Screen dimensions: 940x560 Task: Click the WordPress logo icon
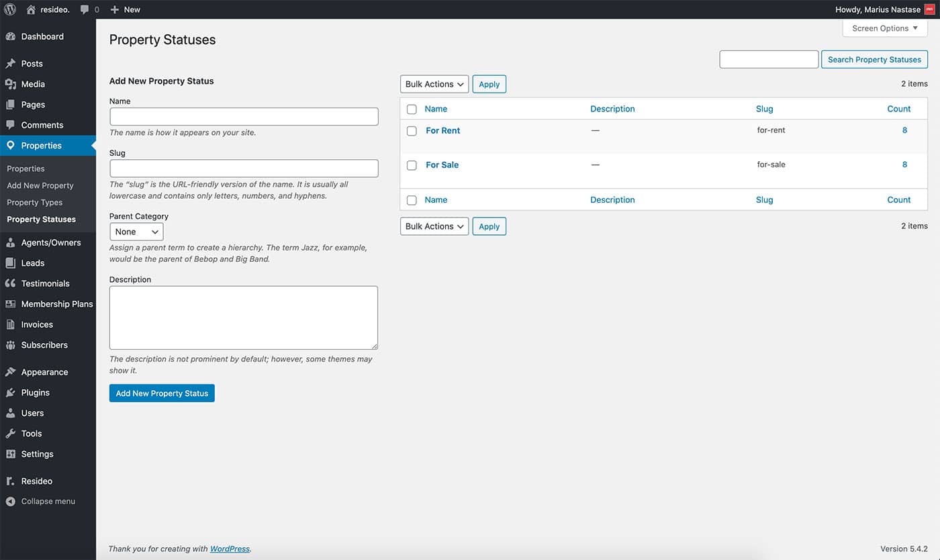point(10,9)
